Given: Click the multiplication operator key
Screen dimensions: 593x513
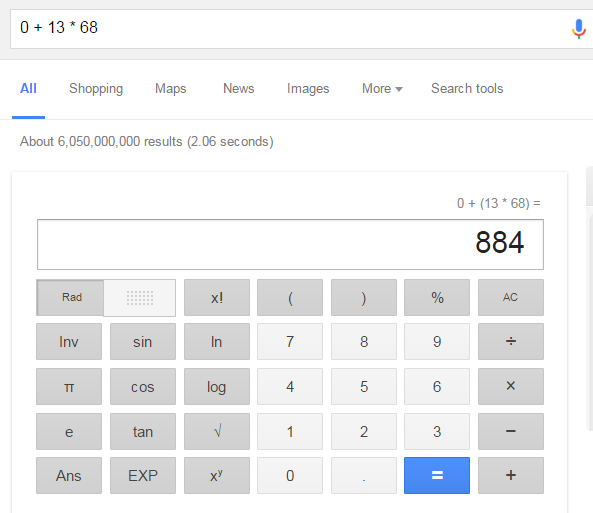Looking at the screenshot, I should [511, 387].
